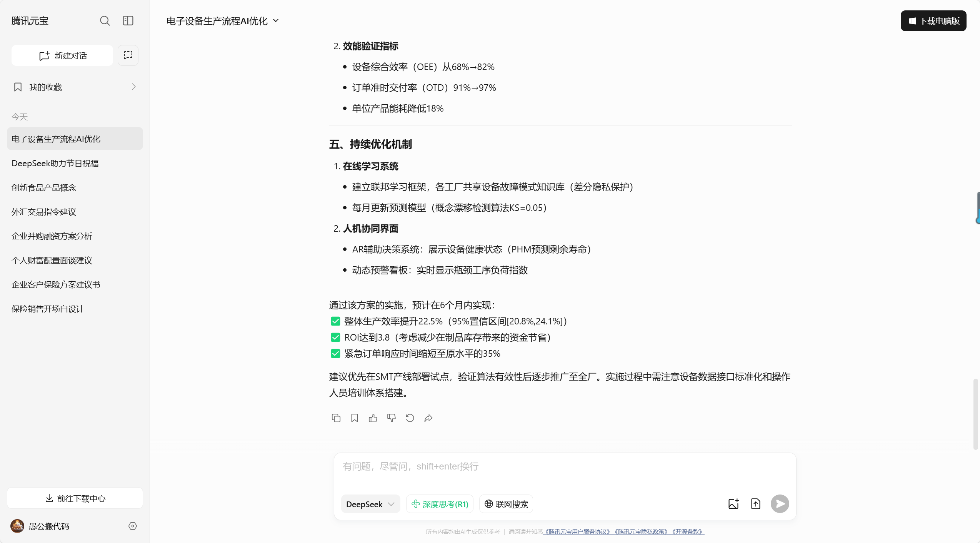Open account settings gear beside 愚公搬代码
Image resolution: width=980 pixels, height=543 pixels.
click(x=132, y=526)
